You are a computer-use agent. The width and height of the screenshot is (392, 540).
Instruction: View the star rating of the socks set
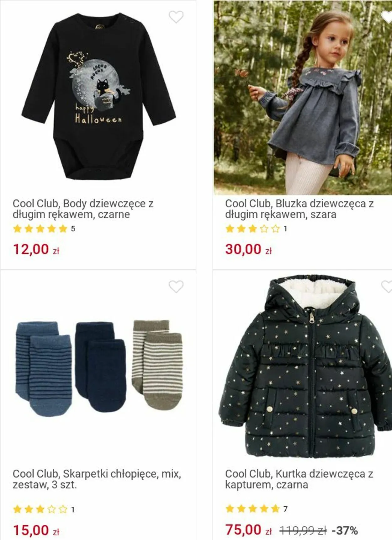[44, 509]
